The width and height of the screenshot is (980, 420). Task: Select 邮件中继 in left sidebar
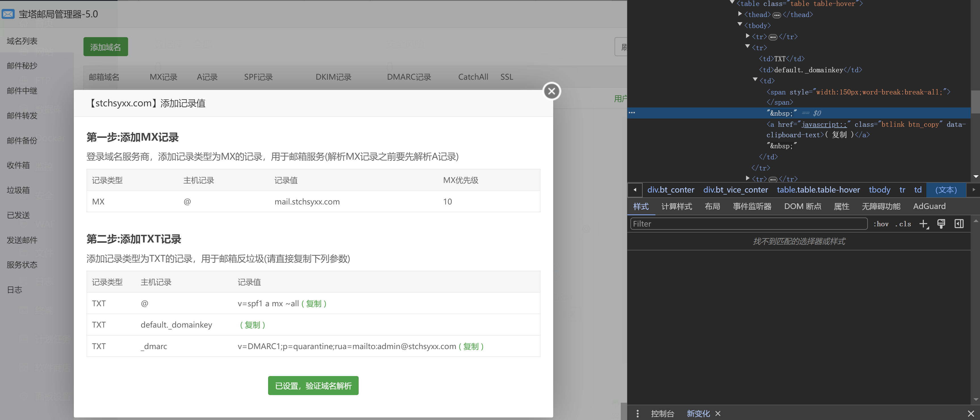(22, 91)
